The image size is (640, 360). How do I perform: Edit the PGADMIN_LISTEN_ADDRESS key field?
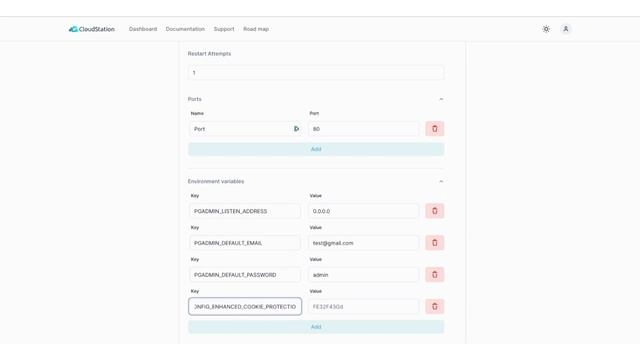[245, 211]
